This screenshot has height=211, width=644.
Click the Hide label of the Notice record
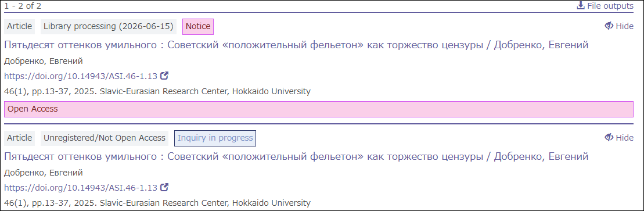click(x=624, y=26)
